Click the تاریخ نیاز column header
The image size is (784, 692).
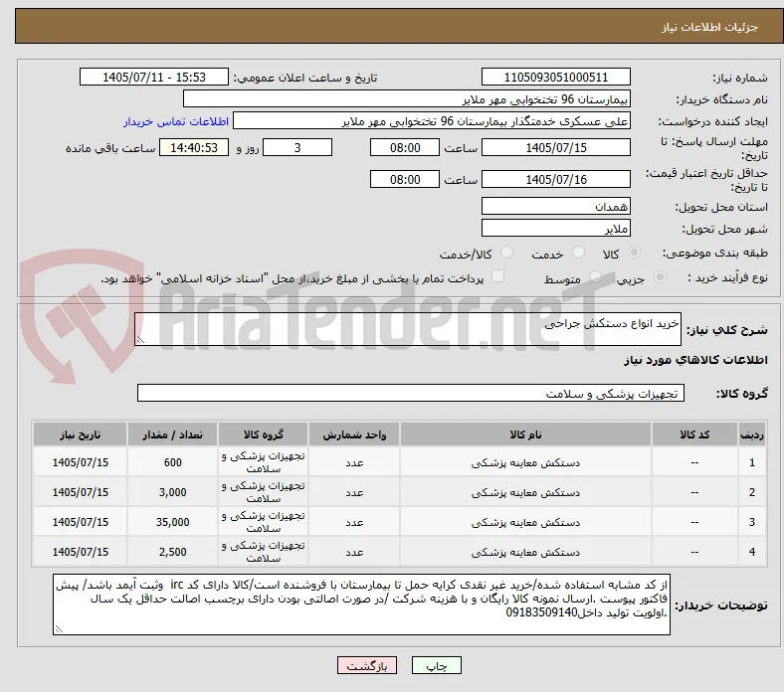[x=80, y=434]
